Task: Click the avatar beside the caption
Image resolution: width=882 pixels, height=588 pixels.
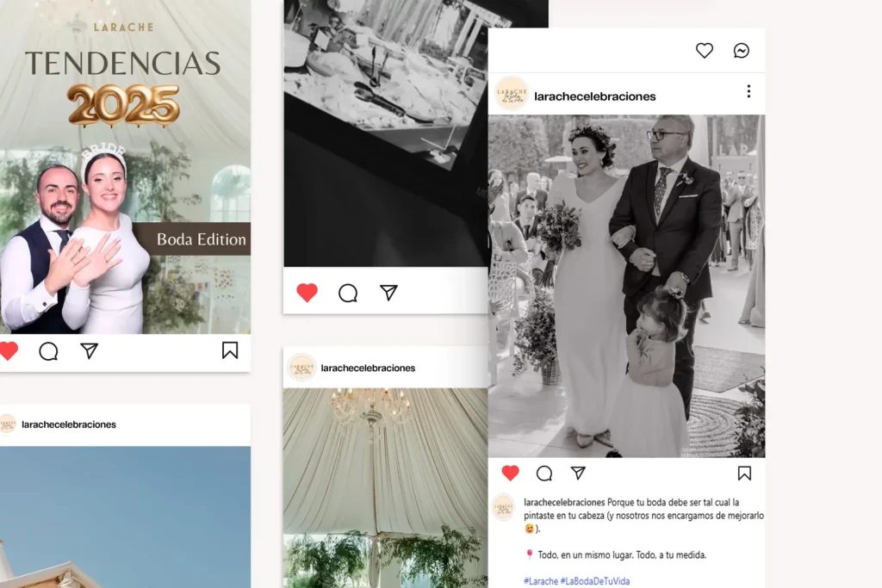Action: point(503,508)
